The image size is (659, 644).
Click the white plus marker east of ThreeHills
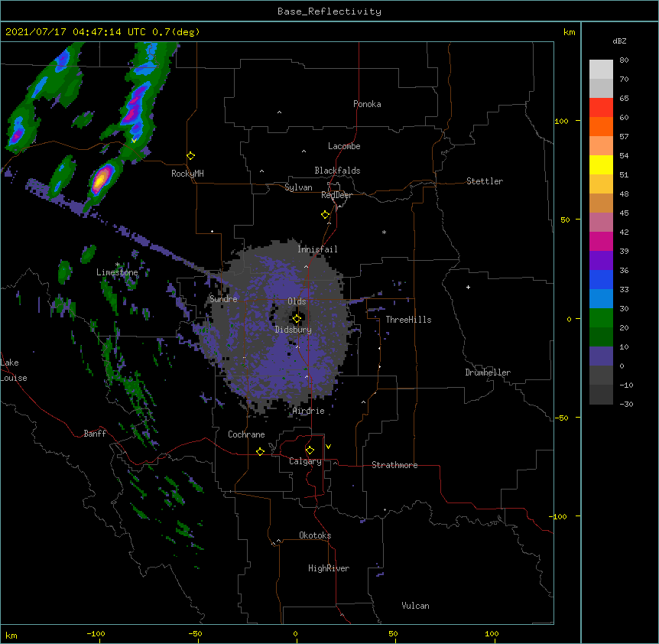[x=468, y=287]
